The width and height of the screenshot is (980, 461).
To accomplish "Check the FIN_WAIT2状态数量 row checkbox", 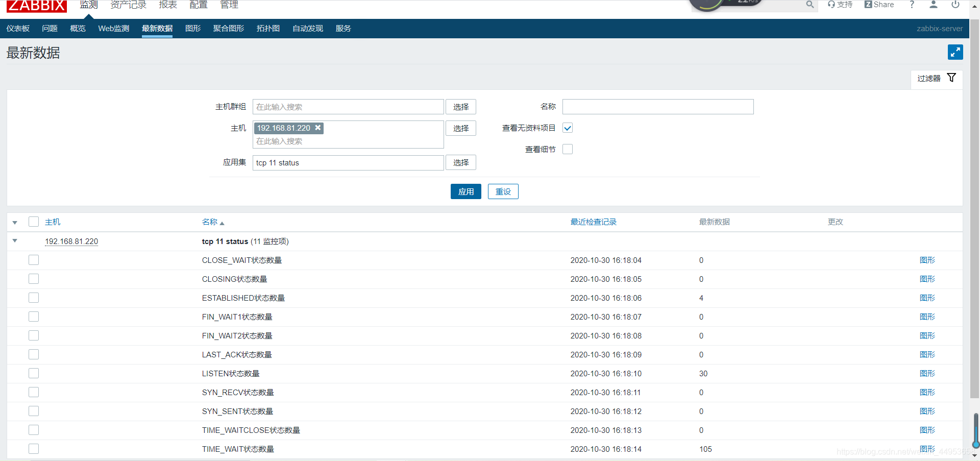I will pyautogui.click(x=34, y=335).
